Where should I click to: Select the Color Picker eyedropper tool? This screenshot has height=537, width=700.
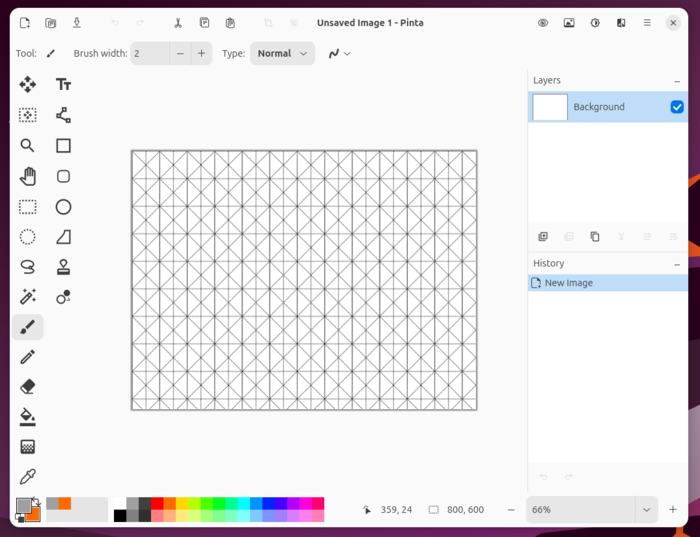click(28, 477)
